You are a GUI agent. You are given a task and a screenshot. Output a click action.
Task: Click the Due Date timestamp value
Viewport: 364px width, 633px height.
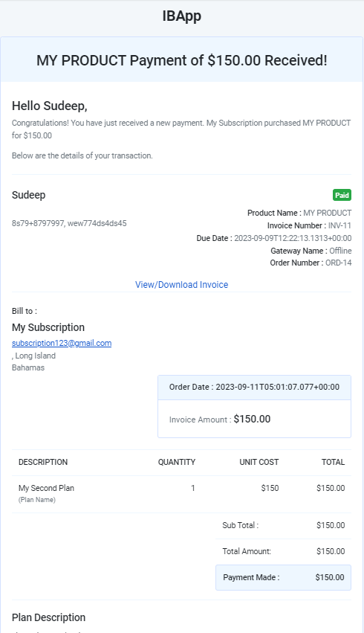tap(293, 238)
